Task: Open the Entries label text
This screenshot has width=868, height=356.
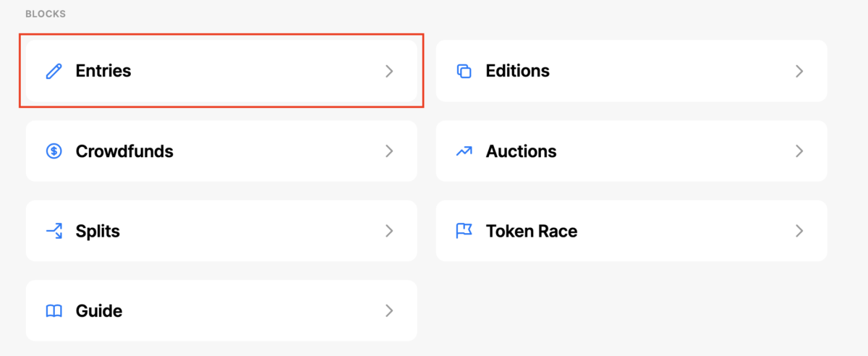Action: (x=103, y=71)
